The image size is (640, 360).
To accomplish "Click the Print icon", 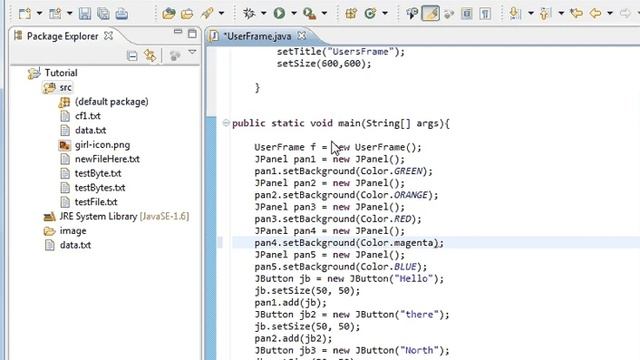I will click(x=122, y=13).
